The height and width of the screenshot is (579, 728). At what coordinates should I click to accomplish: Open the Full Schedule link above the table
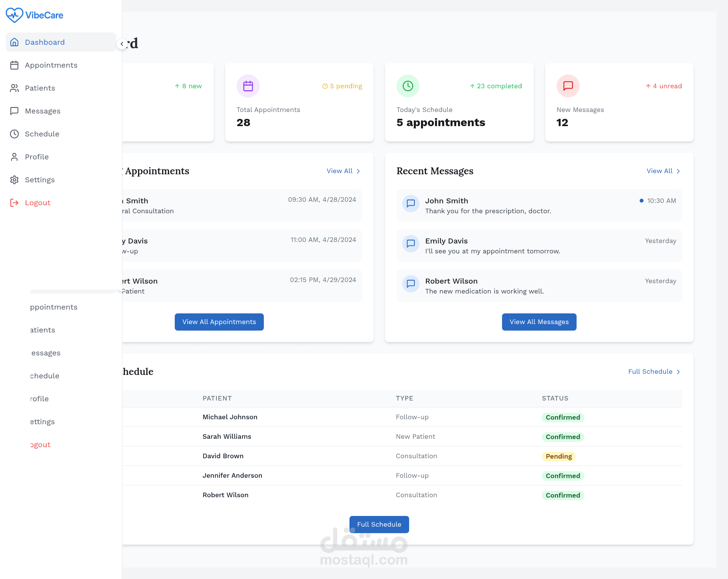pyautogui.click(x=654, y=371)
